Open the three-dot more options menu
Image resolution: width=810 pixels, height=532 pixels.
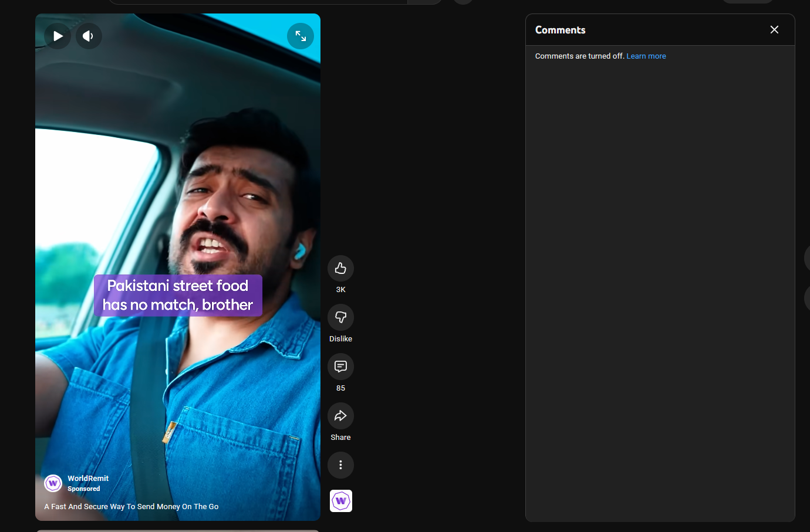[x=340, y=465]
